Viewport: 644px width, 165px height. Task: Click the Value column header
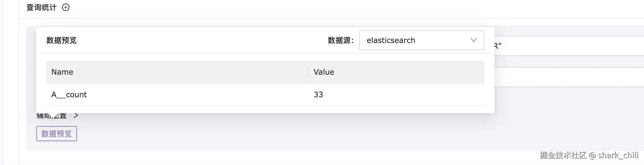coord(324,72)
